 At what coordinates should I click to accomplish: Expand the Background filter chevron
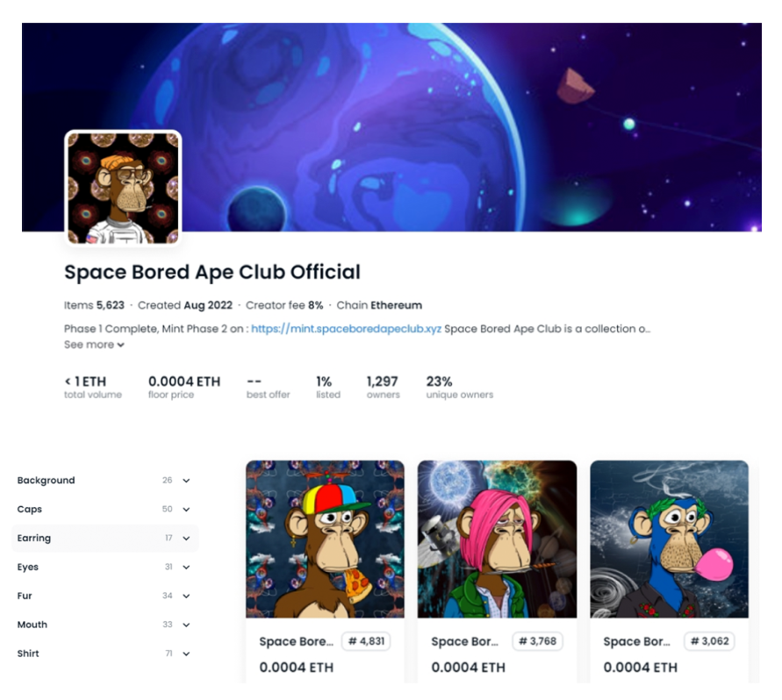tap(186, 481)
